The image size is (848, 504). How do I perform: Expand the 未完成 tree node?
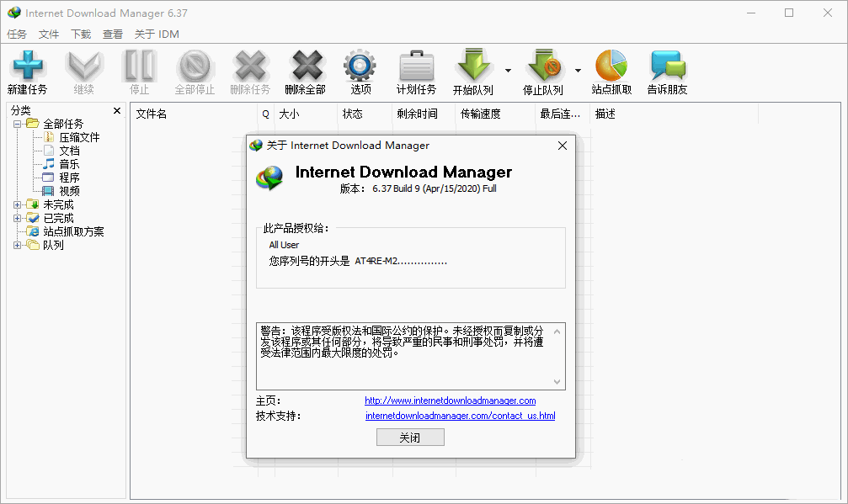18,204
